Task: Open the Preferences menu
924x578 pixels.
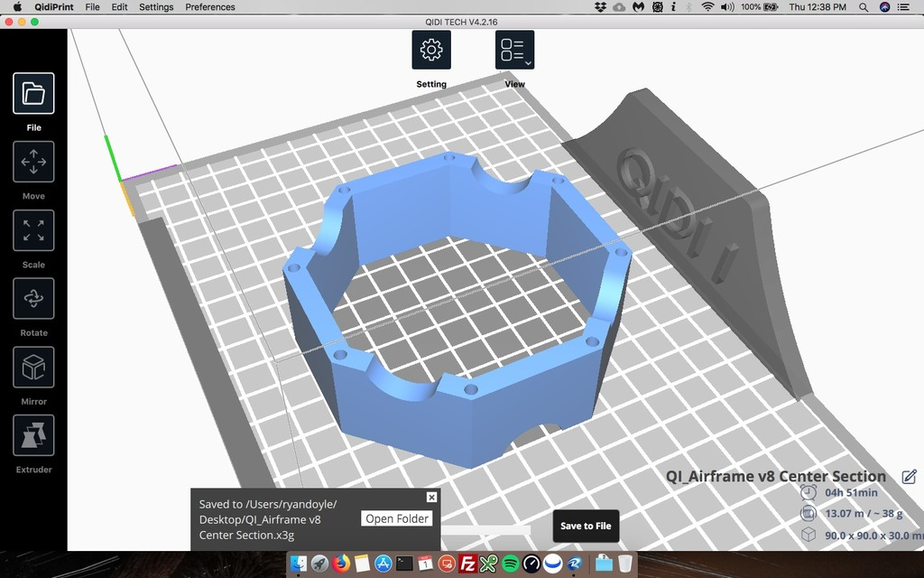Action: [210, 7]
